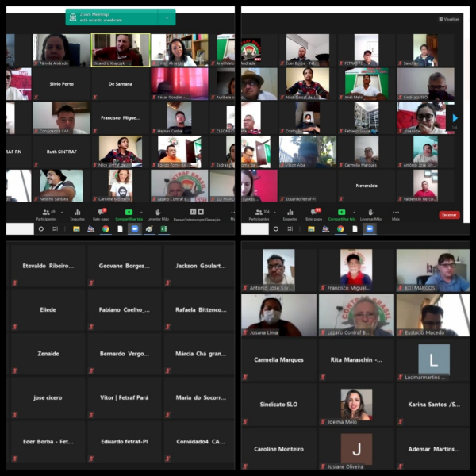Open Excel from the taskbar

pyautogui.click(x=164, y=229)
